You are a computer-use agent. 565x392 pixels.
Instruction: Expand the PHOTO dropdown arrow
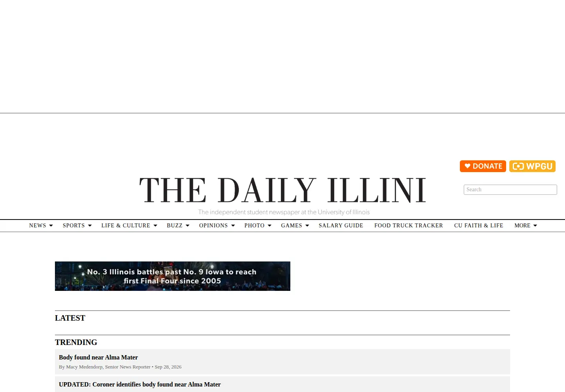pos(270,226)
